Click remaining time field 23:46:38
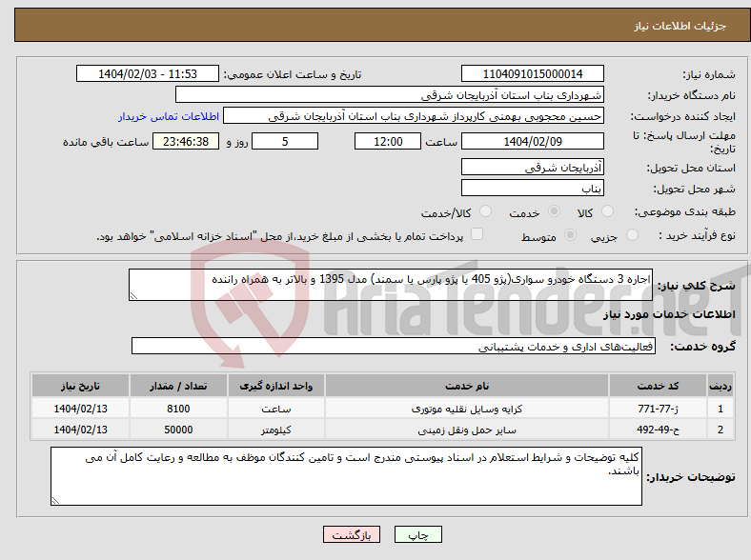The width and height of the screenshot is (751, 560). 186,141
